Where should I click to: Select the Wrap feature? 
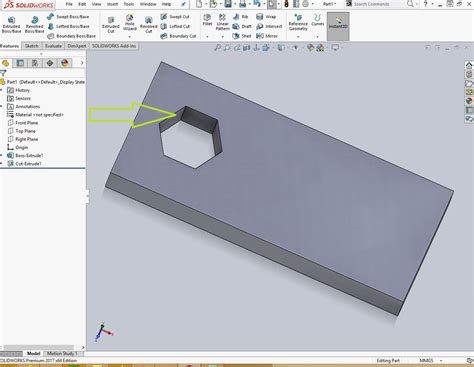[x=266, y=17]
